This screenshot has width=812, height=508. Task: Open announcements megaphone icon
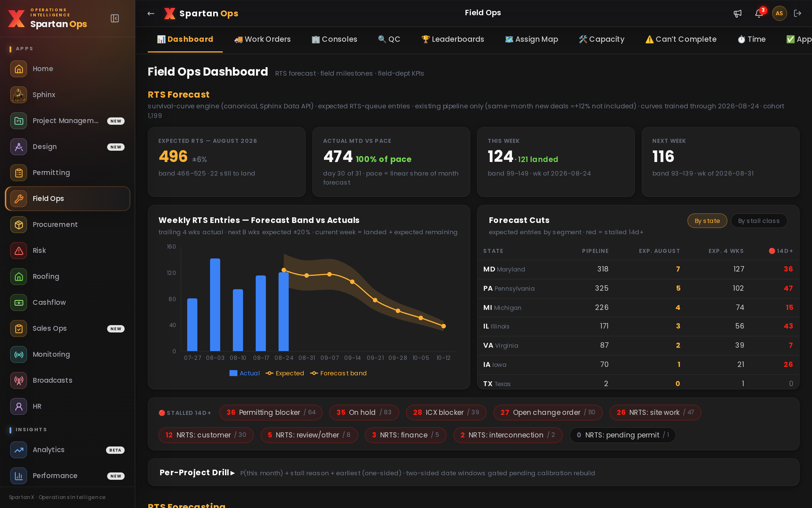(738, 14)
